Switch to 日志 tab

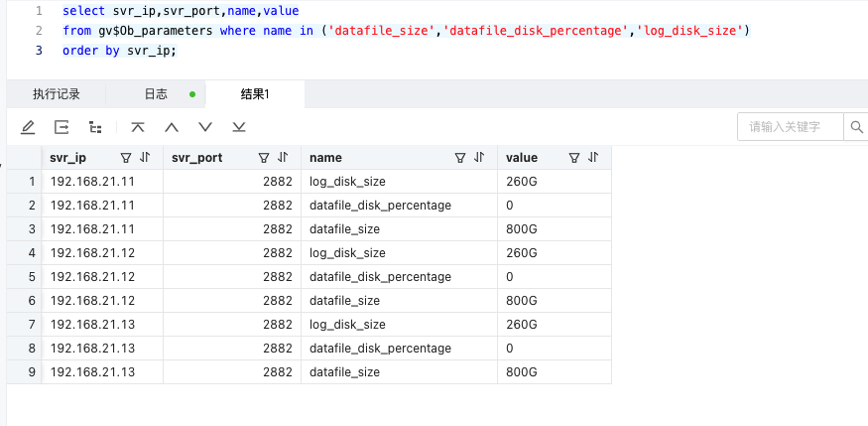[x=156, y=94]
